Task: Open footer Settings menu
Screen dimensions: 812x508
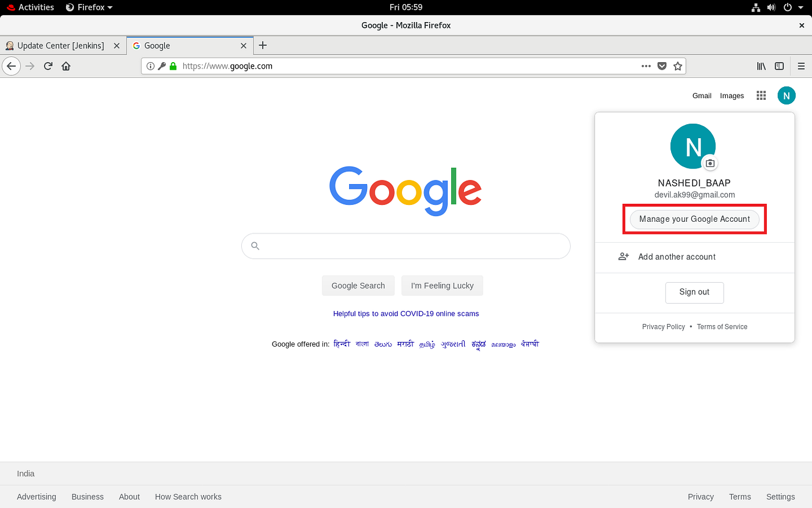Action: pos(781,497)
